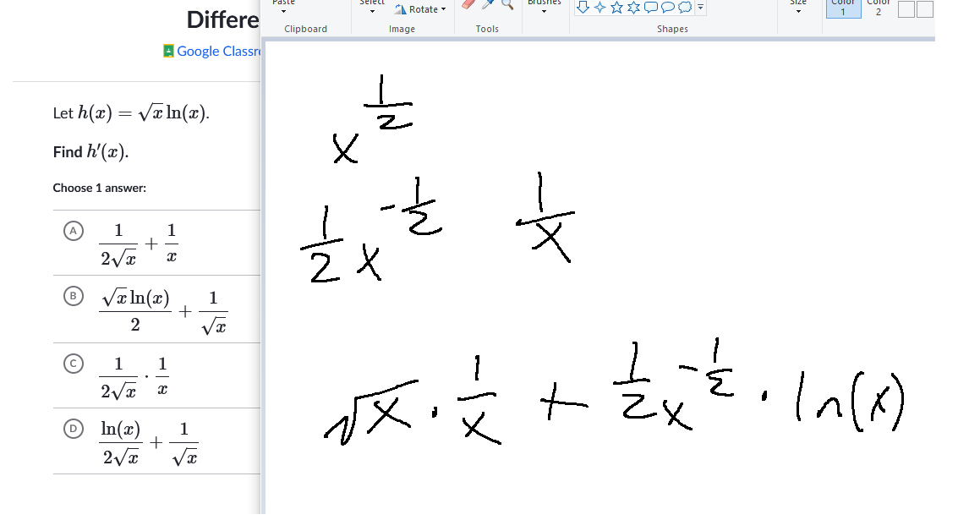Click answer C expression 1/(2√x) · 1/x
This screenshot has height=531, width=980.
134,377
